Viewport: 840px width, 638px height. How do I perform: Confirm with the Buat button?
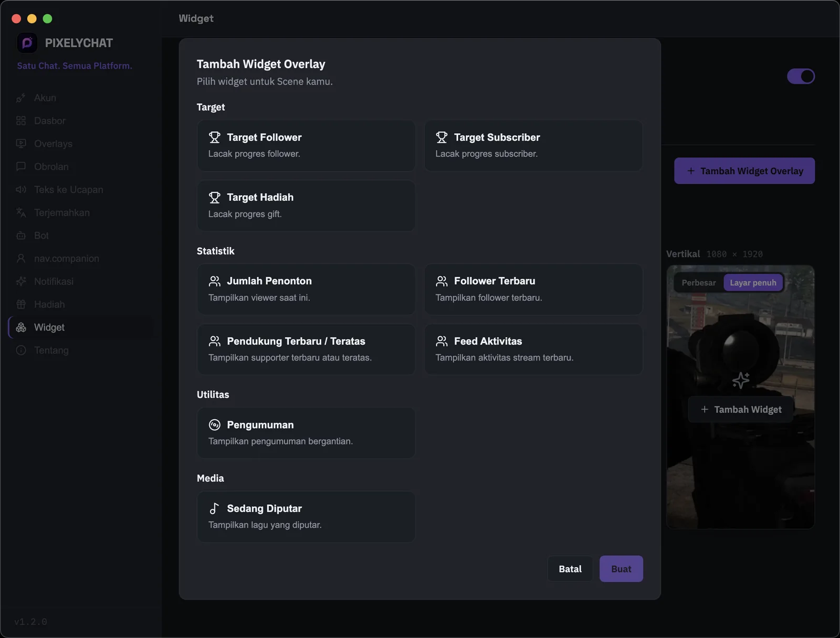(621, 569)
